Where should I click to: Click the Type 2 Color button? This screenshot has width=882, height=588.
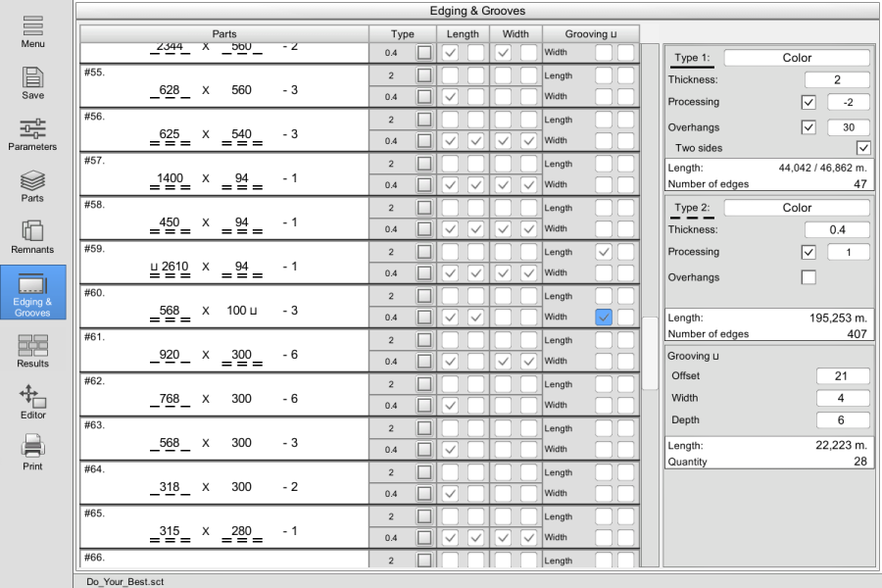pyautogui.click(x=797, y=208)
